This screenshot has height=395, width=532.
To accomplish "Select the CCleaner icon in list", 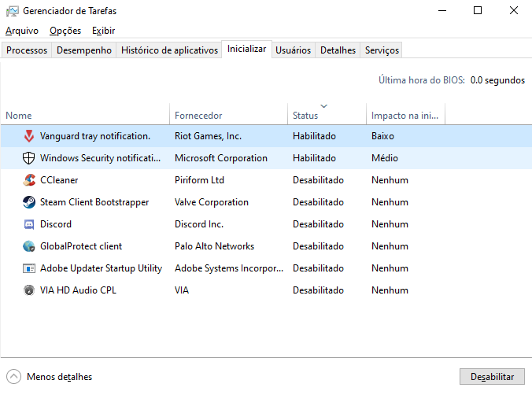I will 29,180.
